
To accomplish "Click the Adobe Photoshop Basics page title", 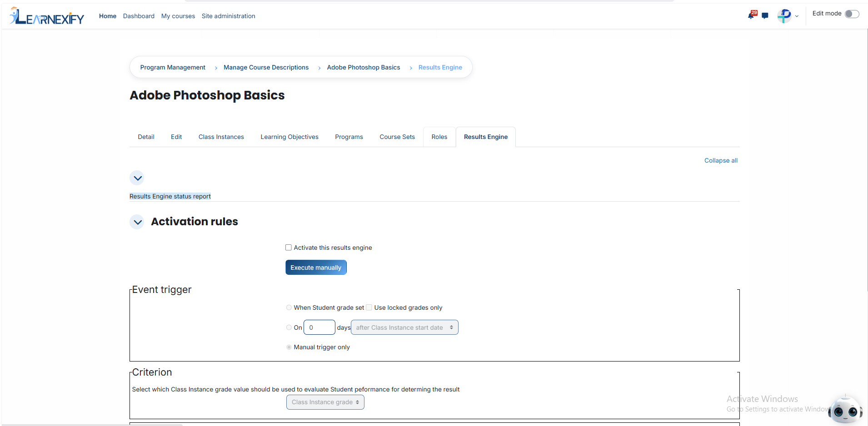I will click(x=207, y=95).
